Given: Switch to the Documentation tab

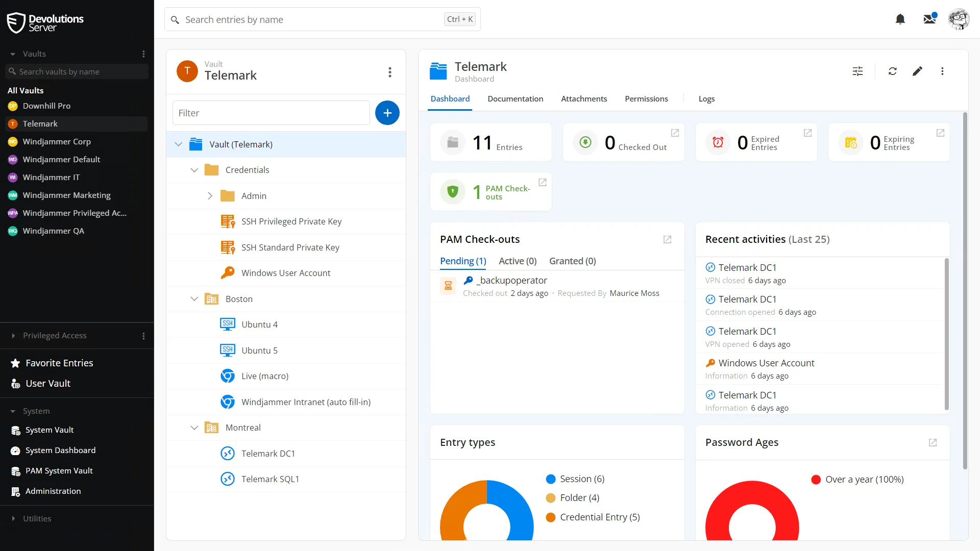Looking at the screenshot, I should click(516, 99).
